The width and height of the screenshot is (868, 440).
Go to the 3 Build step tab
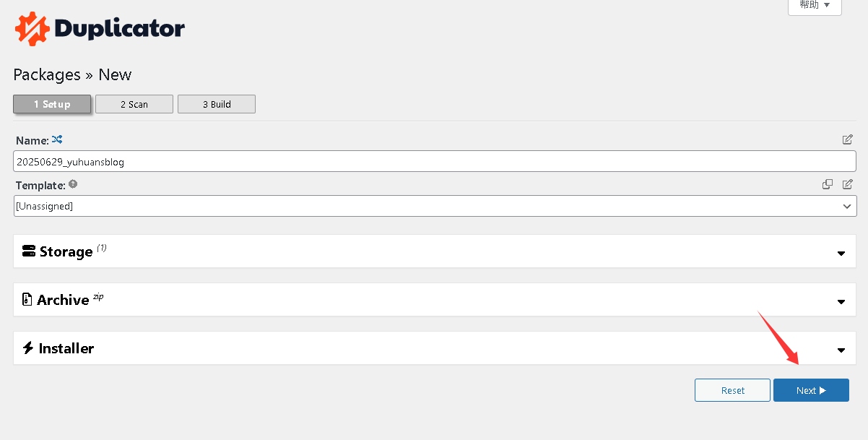pos(217,104)
